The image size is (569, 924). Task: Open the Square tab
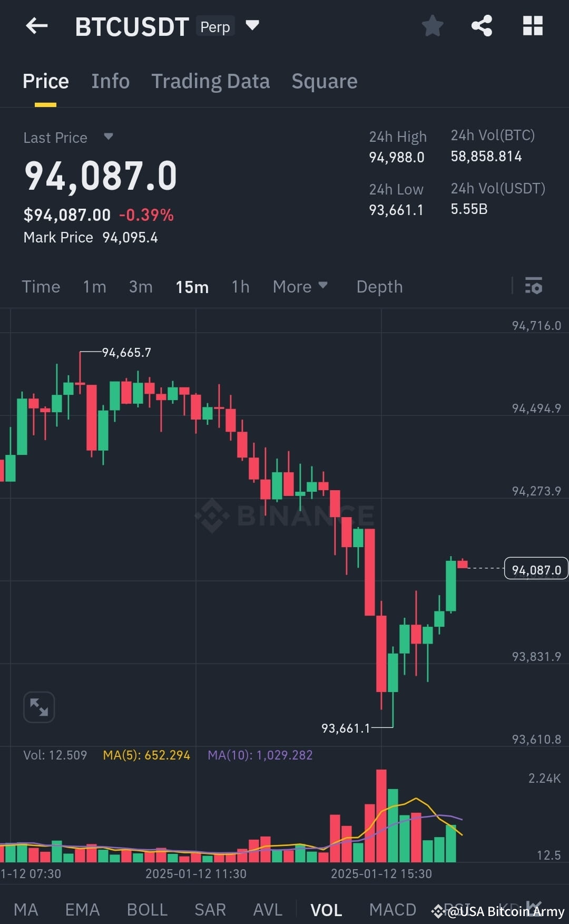324,81
